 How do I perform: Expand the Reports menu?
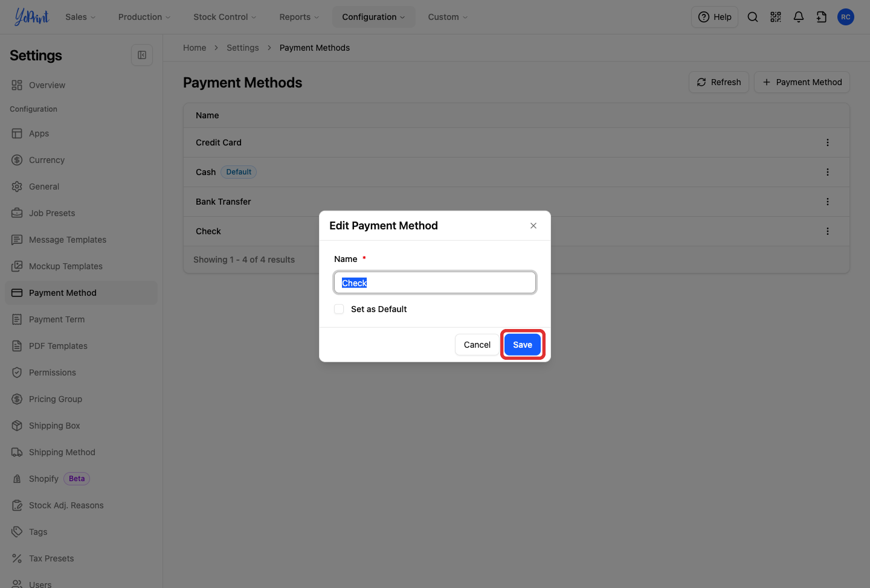(x=299, y=17)
